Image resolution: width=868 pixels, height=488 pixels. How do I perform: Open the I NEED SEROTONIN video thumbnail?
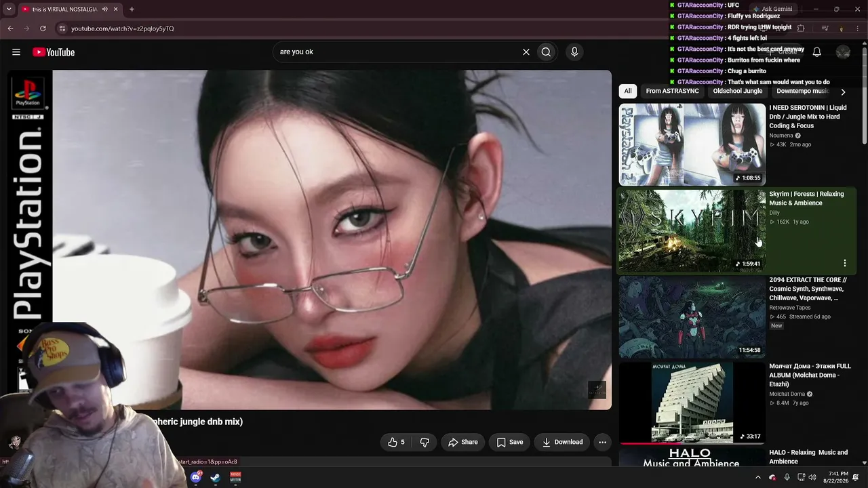tap(692, 144)
